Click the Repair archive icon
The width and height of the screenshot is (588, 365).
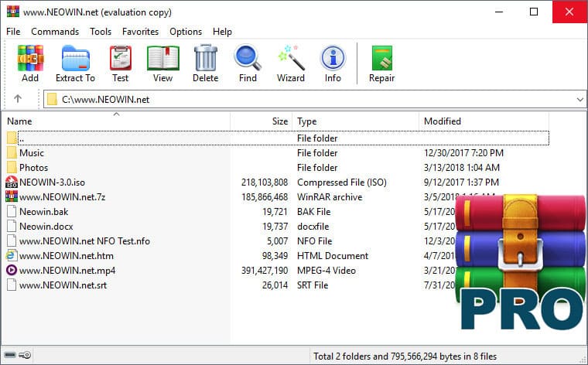coord(381,58)
